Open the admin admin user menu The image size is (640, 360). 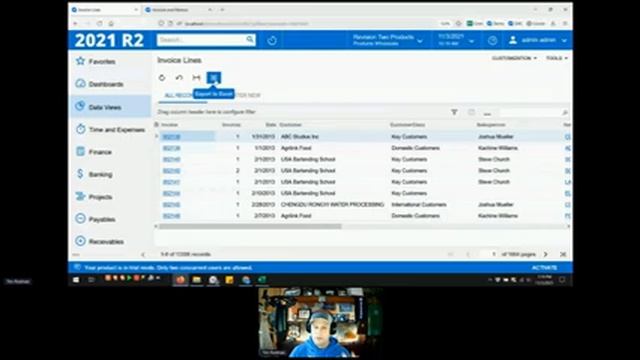[x=538, y=40]
